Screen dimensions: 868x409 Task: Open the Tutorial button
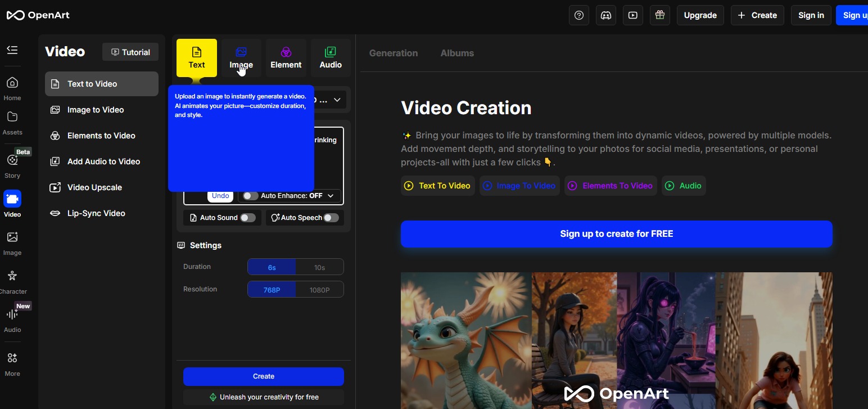[130, 52]
